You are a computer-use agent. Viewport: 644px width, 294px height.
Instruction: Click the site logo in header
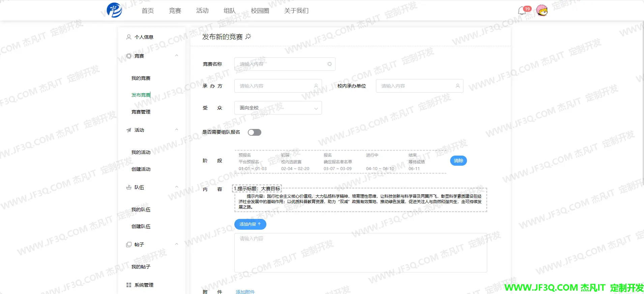pyautogui.click(x=114, y=10)
